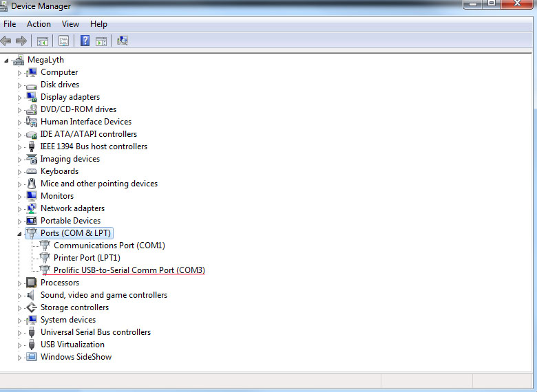Screen dimensions: 537x392
Task: Open the Properties toolbar icon
Action: (x=63, y=41)
